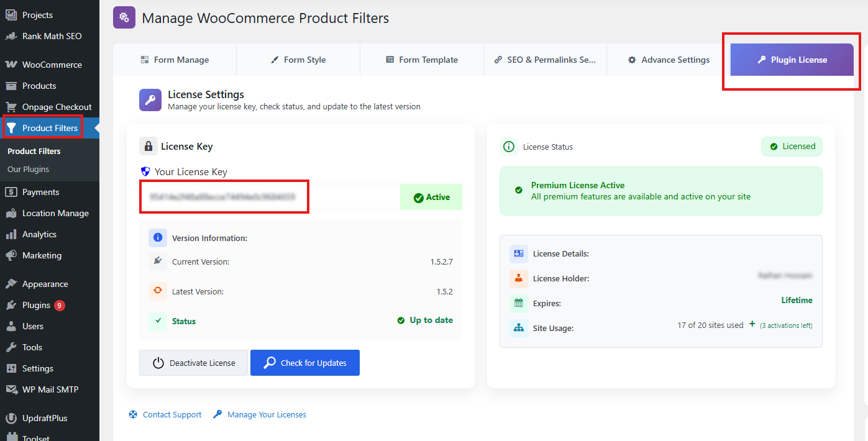Click the Onpage Checkout cart icon

(x=11, y=107)
